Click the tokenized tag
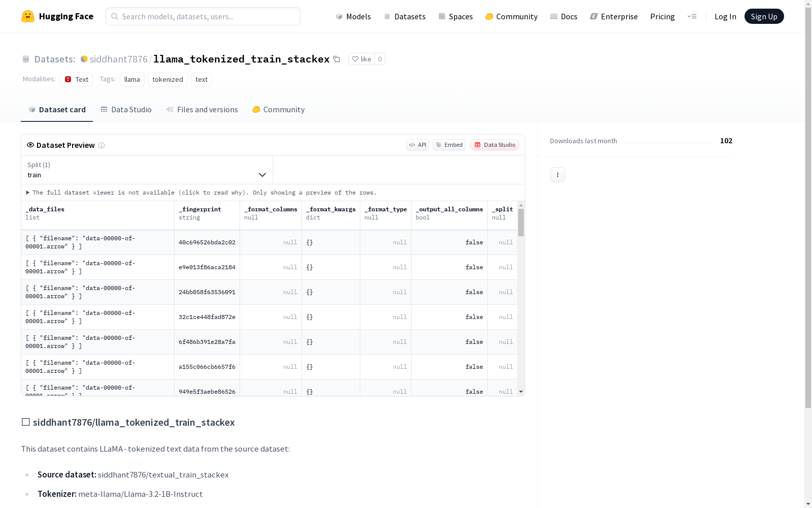Image resolution: width=812 pixels, height=508 pixels. tap(167, 79)
